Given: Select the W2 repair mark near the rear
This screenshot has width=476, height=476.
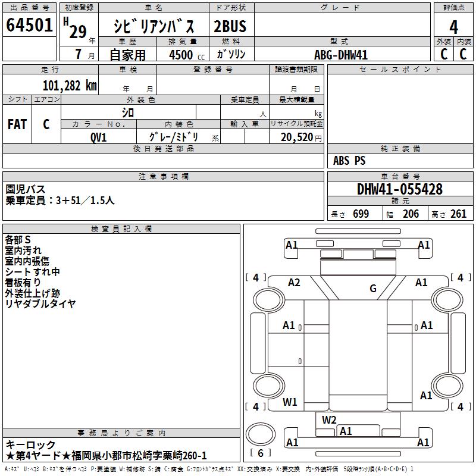Looking at the screenshot, I should coord(329,420).
